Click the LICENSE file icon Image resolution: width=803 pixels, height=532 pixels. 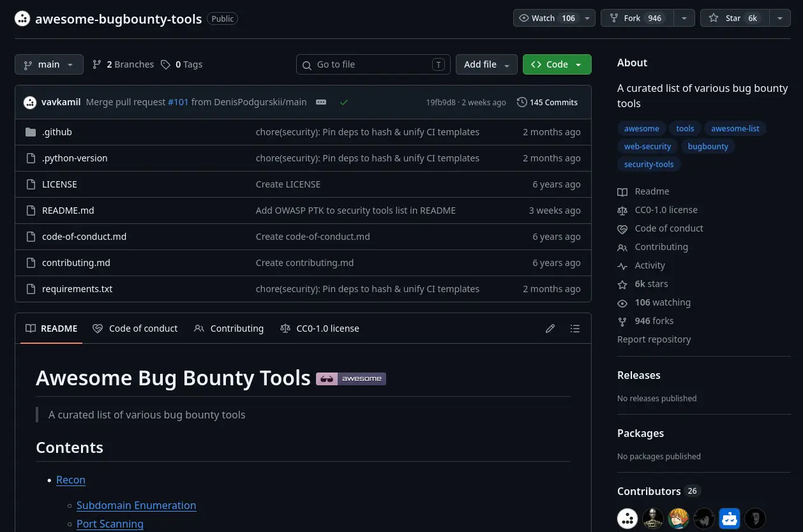click(31, 184)
